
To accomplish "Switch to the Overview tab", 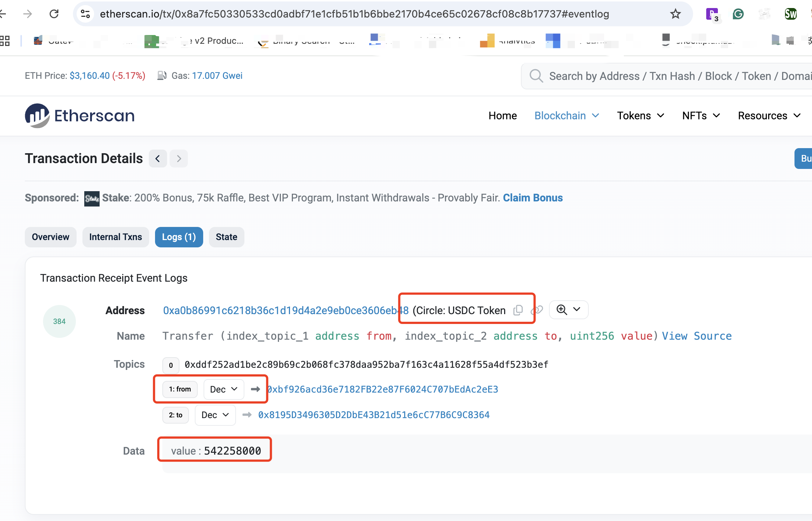I will point(50,237).
